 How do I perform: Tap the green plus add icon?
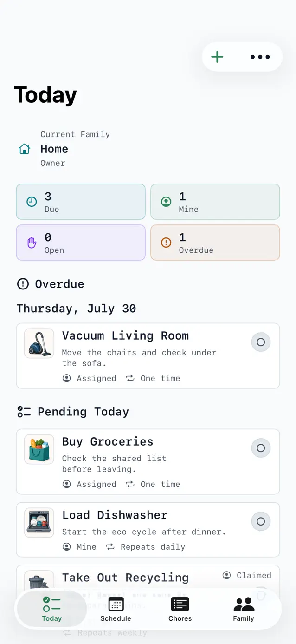[x=217, y=57]
